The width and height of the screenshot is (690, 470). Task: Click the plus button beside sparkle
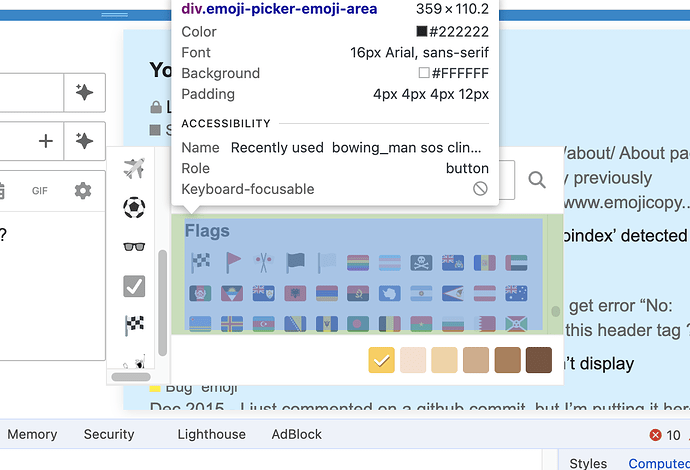(x=46, y=141)
